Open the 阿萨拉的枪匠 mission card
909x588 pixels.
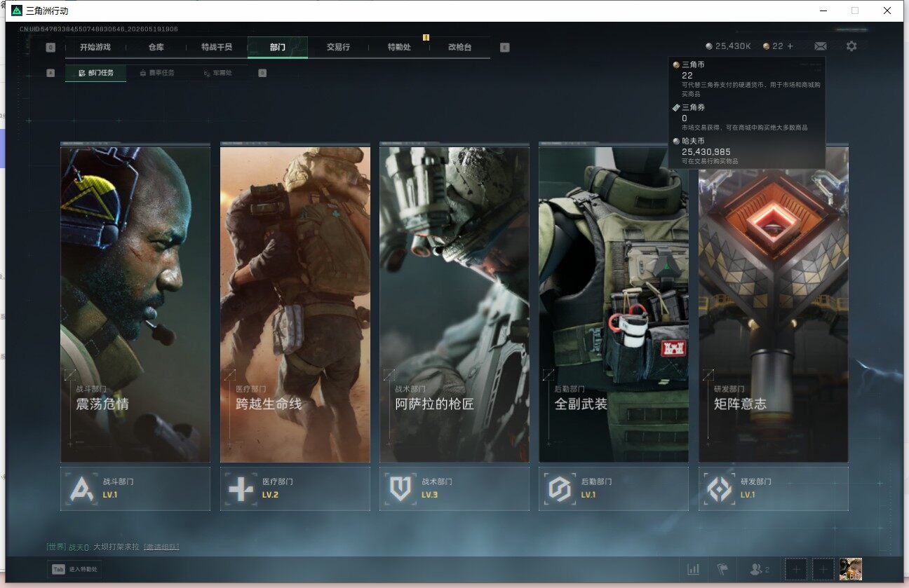pyautogui.click(x=454, y=304)
